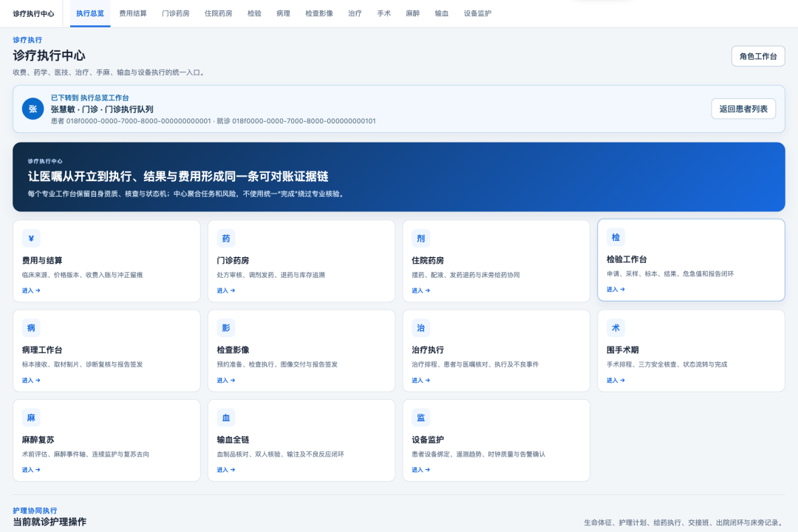Go to the 病理 tab
Viewport: 798px width, 532px height.
[x=284, y=13]
